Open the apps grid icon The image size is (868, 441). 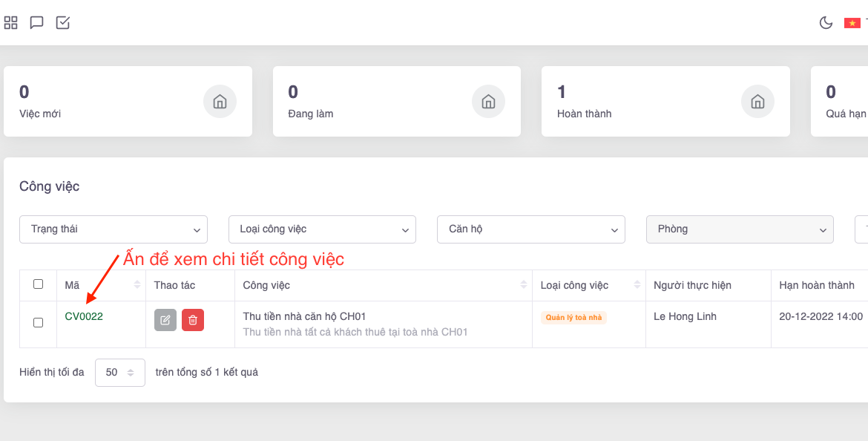point(11,23)
